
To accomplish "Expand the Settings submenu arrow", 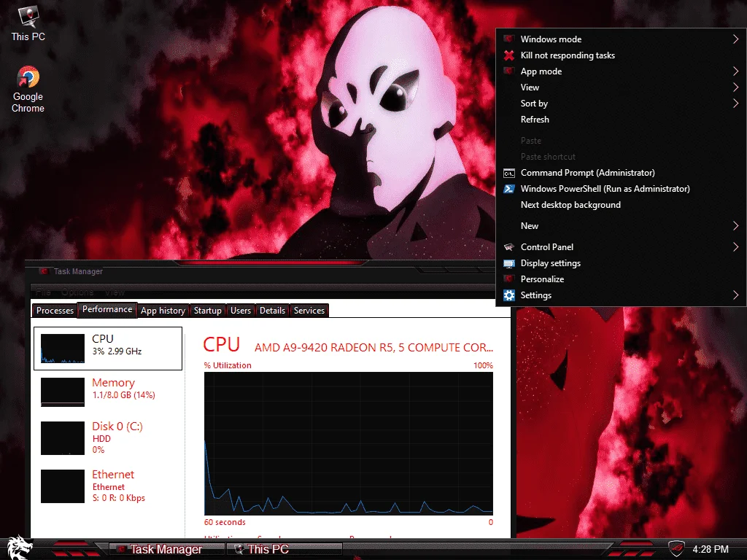I will [x=735, y=295].
